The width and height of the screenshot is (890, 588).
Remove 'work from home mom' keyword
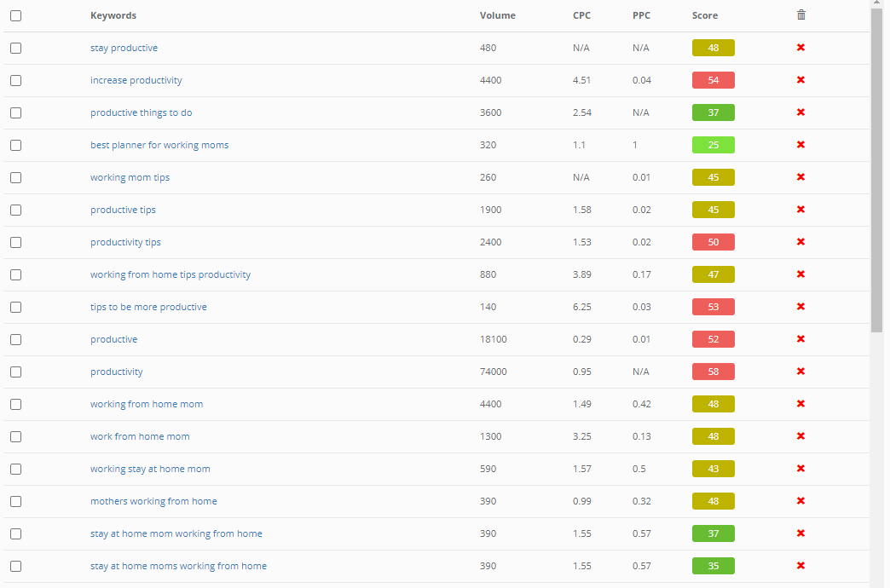pos(800,436)
